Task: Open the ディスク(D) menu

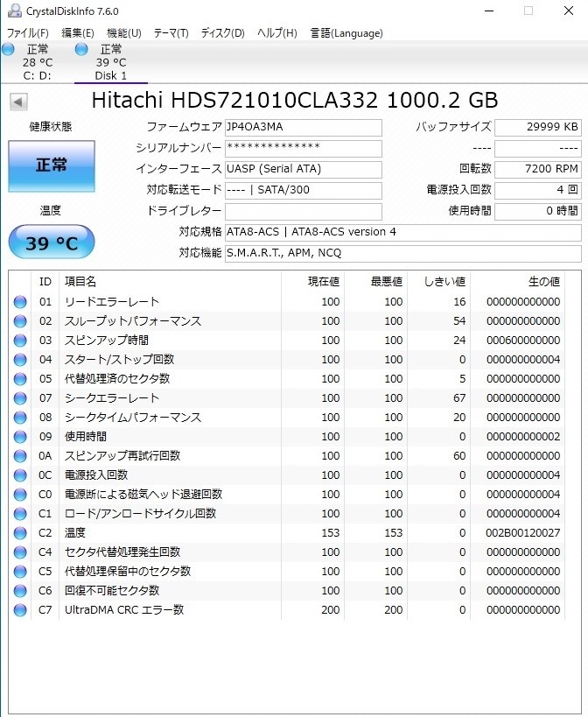Action: coord(223,33)
